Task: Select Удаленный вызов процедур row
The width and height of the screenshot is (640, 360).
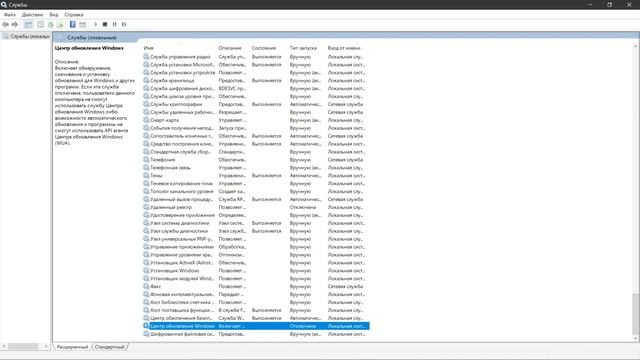Action: [256, 199]
